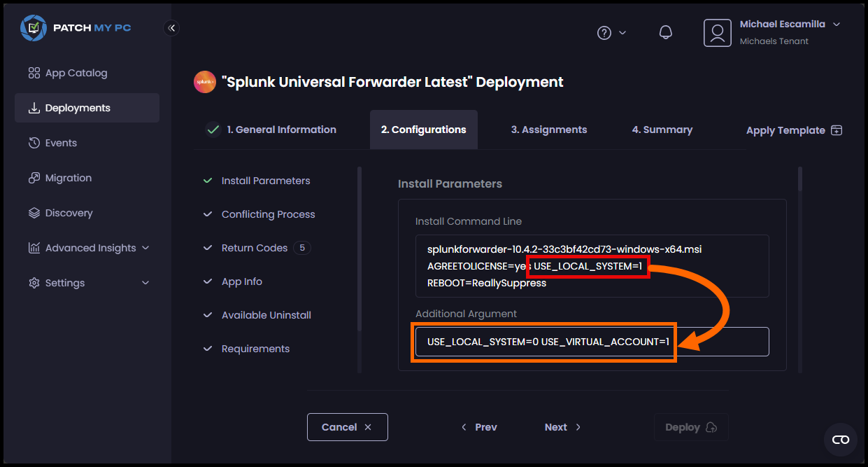Click the "Additional Argument" label
The image size is (868, 467).
pos(466,314)
